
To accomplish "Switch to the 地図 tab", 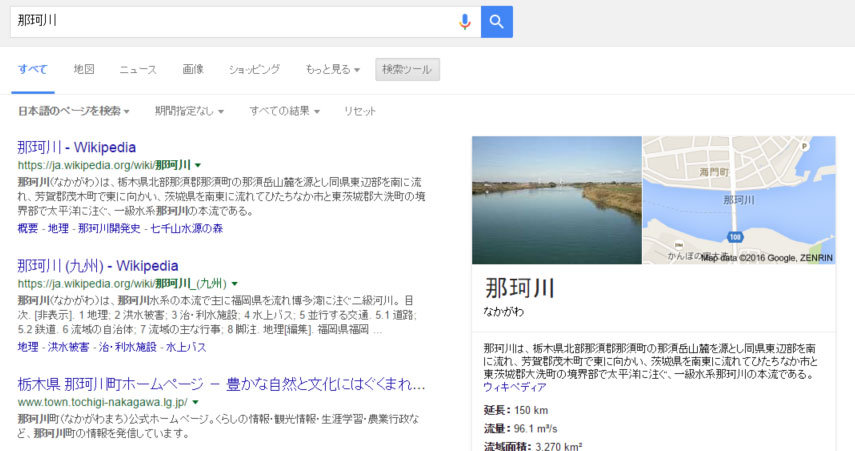I will [84, 69].
